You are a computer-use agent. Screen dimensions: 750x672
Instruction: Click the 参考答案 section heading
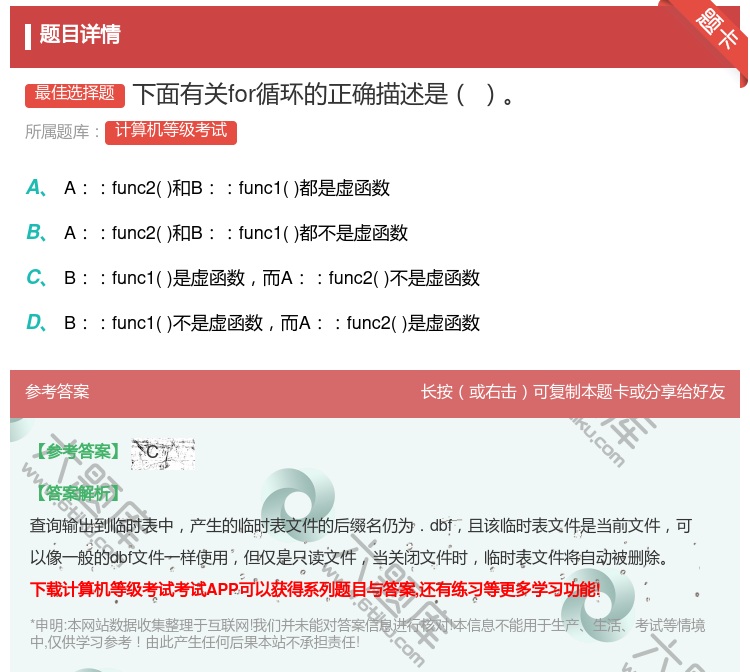coord(57,392)
